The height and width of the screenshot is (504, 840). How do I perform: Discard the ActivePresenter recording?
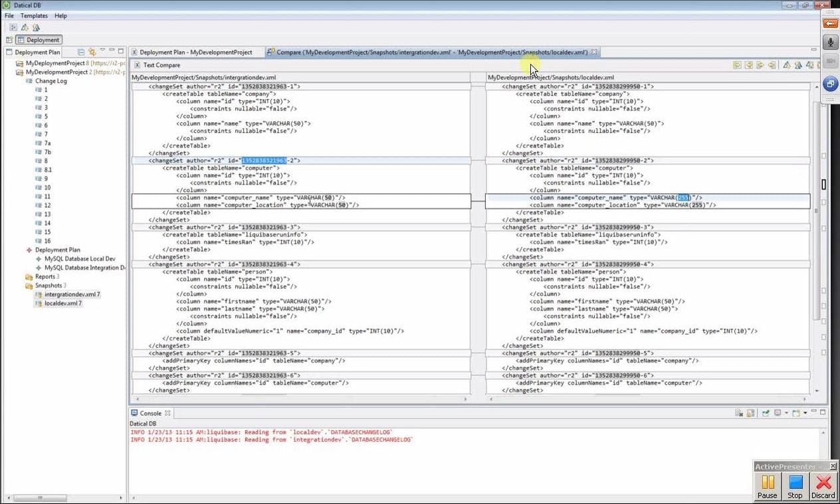(x=823, y=486)
